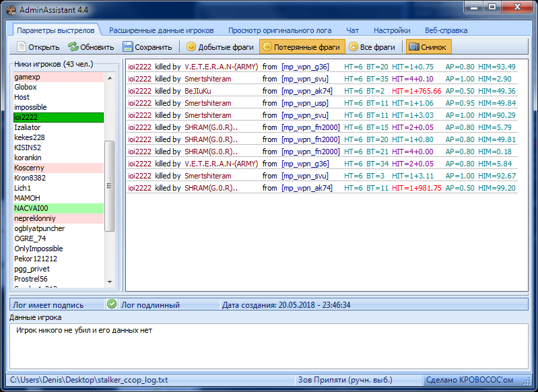
Task: Click the mp_wpn_usp weapon row
Action: coord(322,103)
